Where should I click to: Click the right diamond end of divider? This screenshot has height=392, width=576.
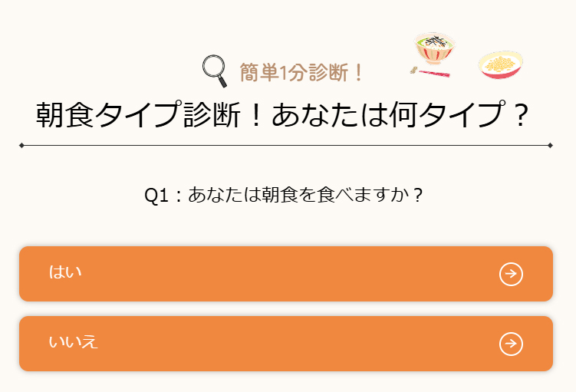[551, 145]
